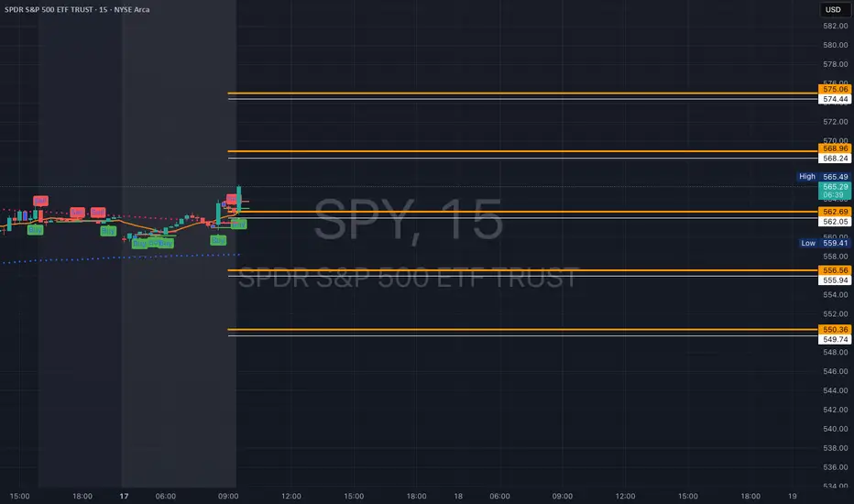This screenshot has width=854, height=504.
Task: Click the 578.00 price scale value
Action: tap(835, 64)
